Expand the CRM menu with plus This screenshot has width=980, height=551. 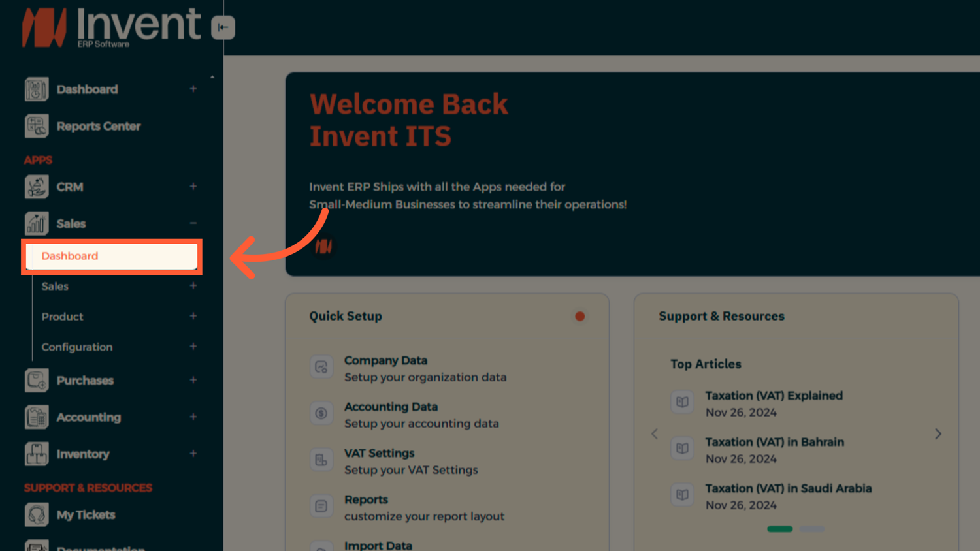193,187
